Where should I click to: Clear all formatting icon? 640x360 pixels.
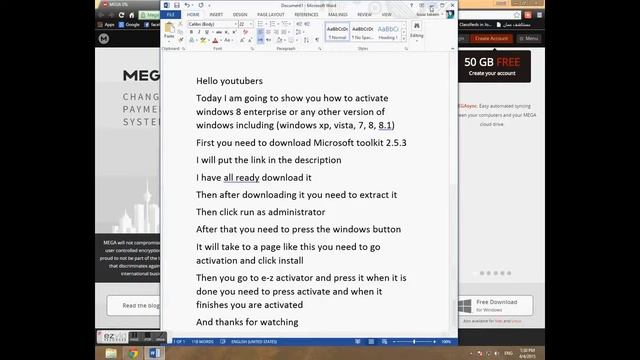pyautogui.click(x=245, y=32)
